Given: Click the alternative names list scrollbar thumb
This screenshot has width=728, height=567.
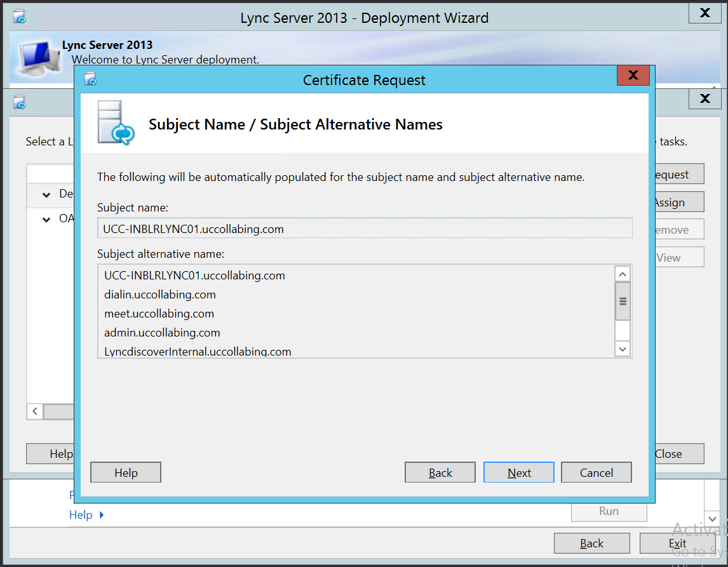Looking at the screenshot, I should [623, 301].
